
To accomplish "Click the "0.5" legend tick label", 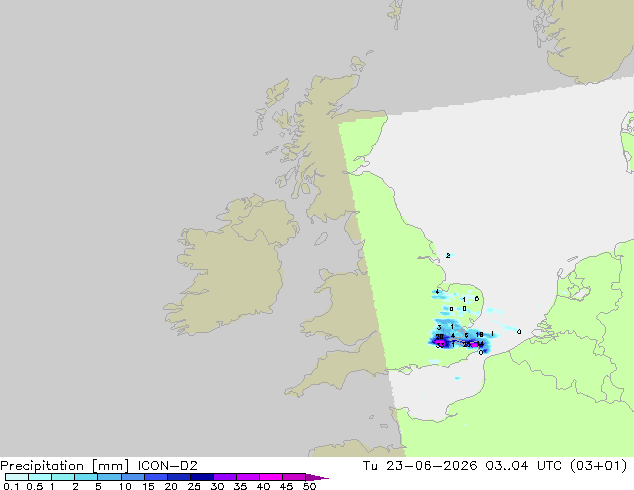I will point(34,486).
